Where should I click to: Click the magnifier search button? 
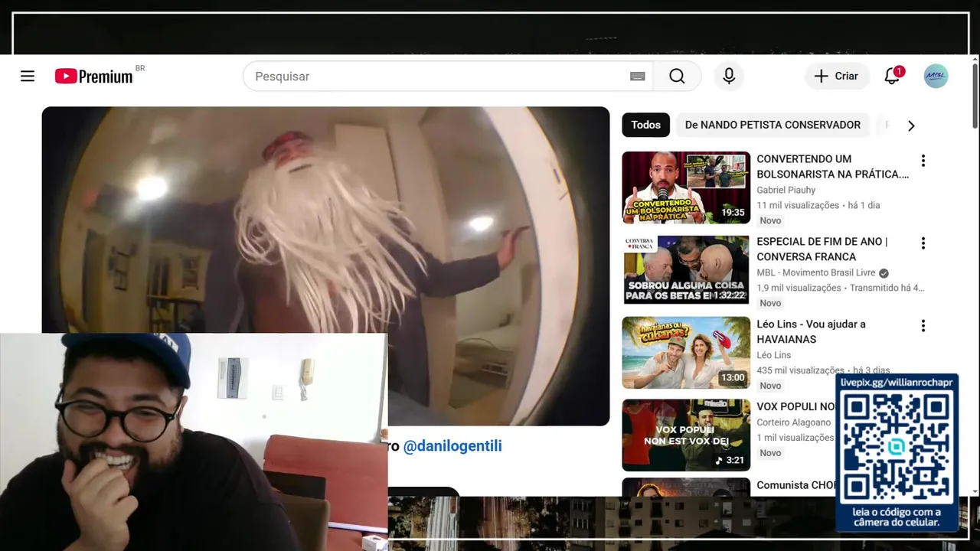click(x=677, y=76)
